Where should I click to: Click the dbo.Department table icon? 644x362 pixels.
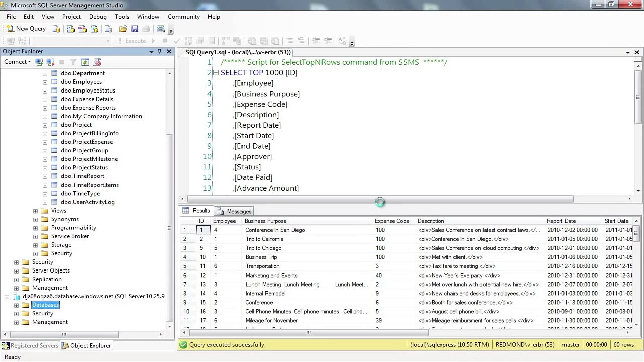(54, 73)
